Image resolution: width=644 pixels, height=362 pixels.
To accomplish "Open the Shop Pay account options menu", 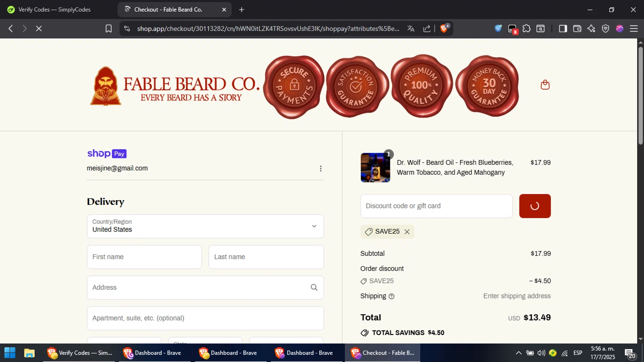I will [x=321, y=169].
